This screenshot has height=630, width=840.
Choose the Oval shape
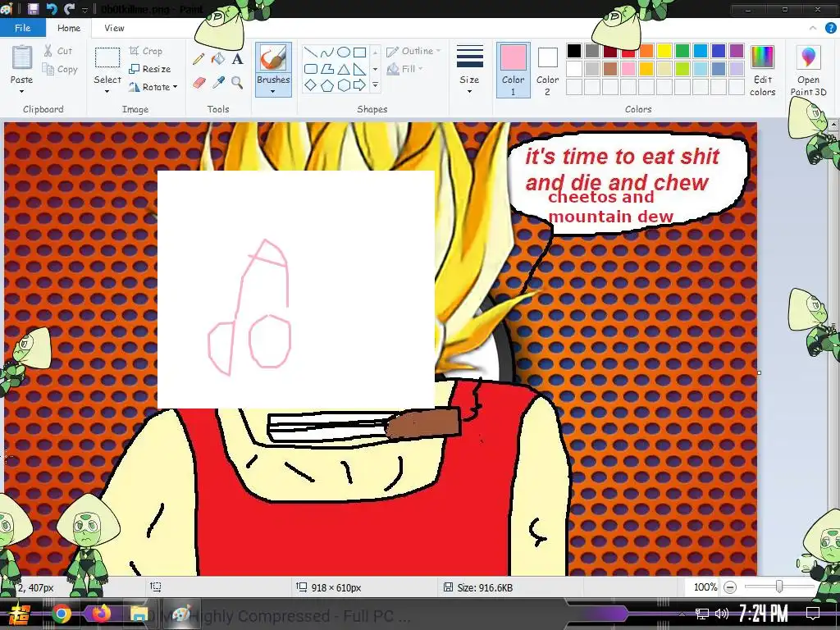coord(344,52)
